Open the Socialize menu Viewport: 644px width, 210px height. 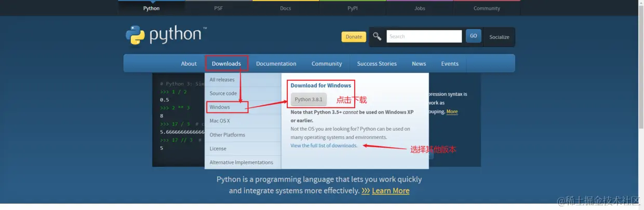tap(499, 37)
